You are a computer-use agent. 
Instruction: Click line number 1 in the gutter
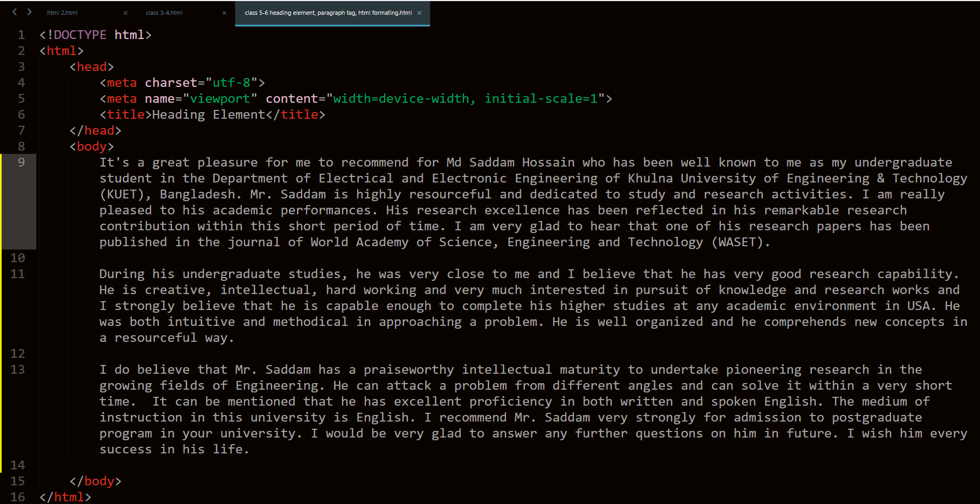[x=21, y=35]
